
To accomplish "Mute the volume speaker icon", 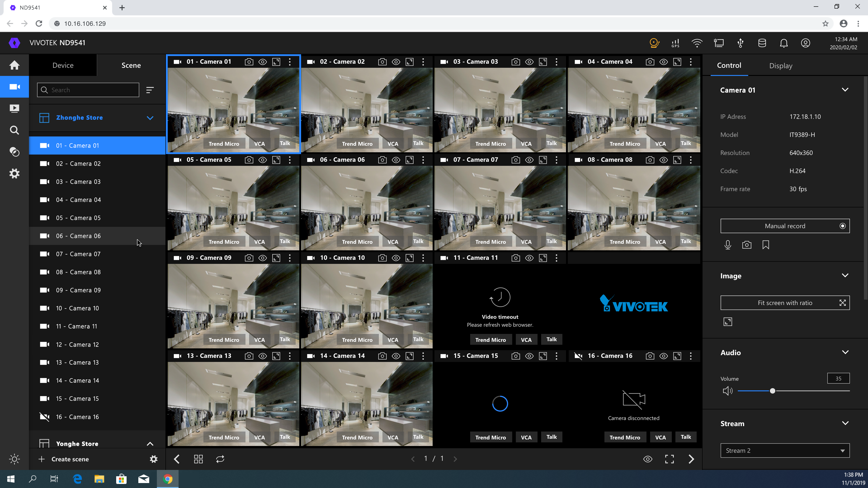I will [x=727, y=391].
